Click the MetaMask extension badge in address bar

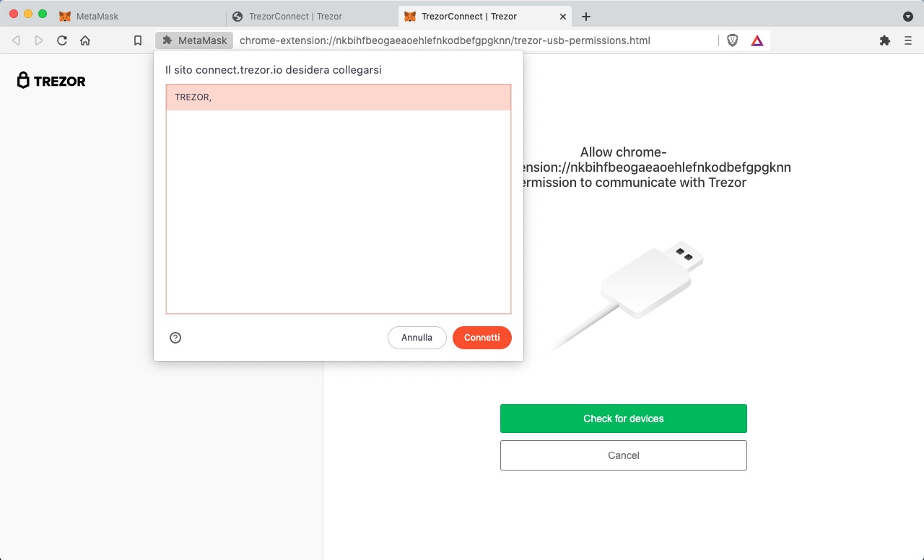tap(195, 40)
